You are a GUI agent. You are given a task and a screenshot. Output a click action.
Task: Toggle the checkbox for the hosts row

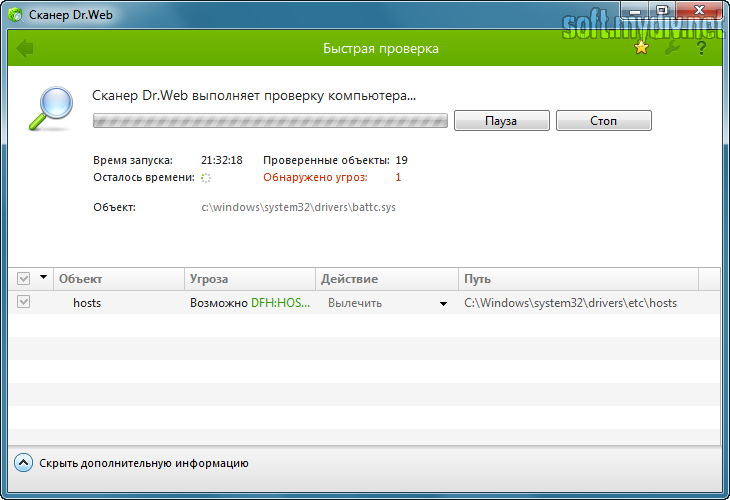click(23, 302)
